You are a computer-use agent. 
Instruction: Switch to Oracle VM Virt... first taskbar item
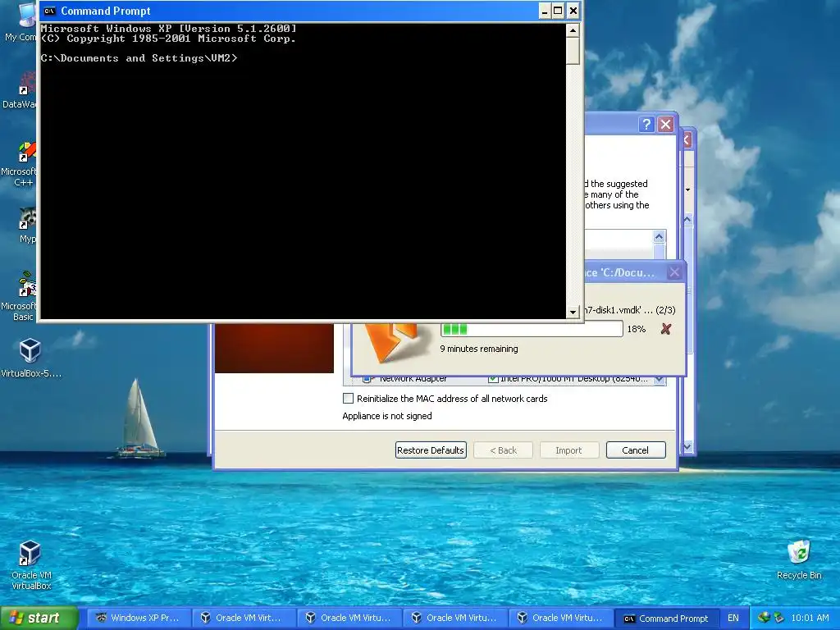click(244, 618)
